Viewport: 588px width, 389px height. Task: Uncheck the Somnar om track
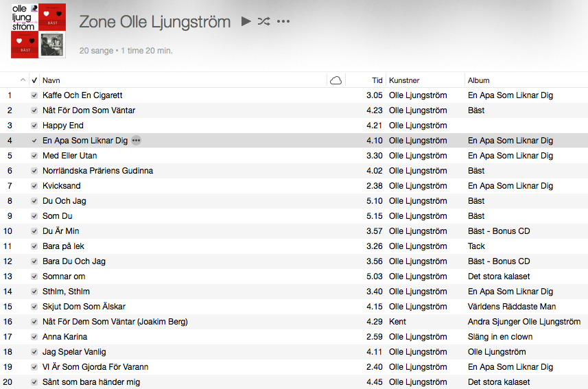point(34,276)
